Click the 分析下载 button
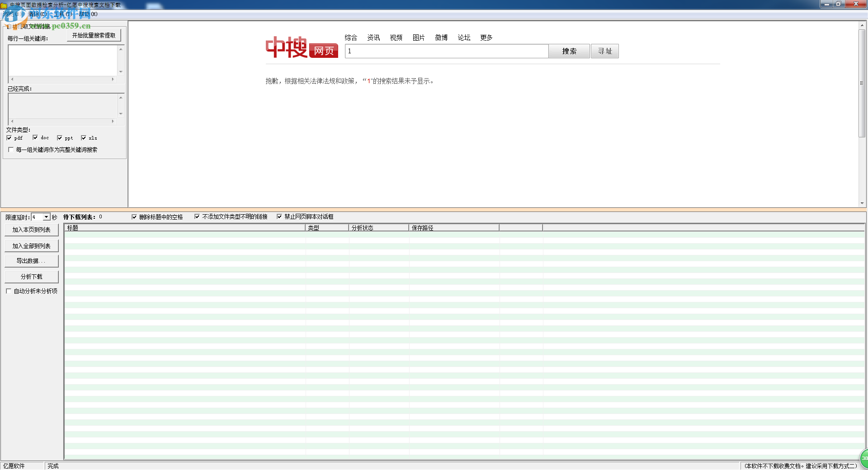This screenshot has width=868, height=470. tap(31, 276)
